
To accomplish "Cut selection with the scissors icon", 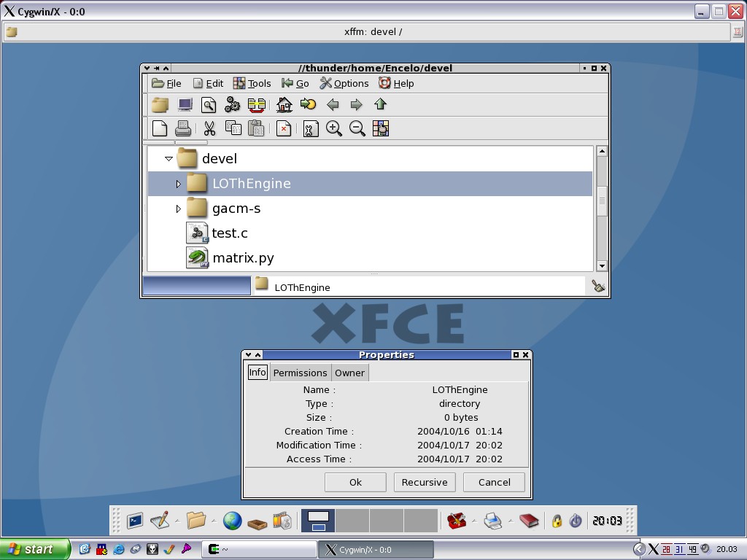I will (x=209, y=128).
